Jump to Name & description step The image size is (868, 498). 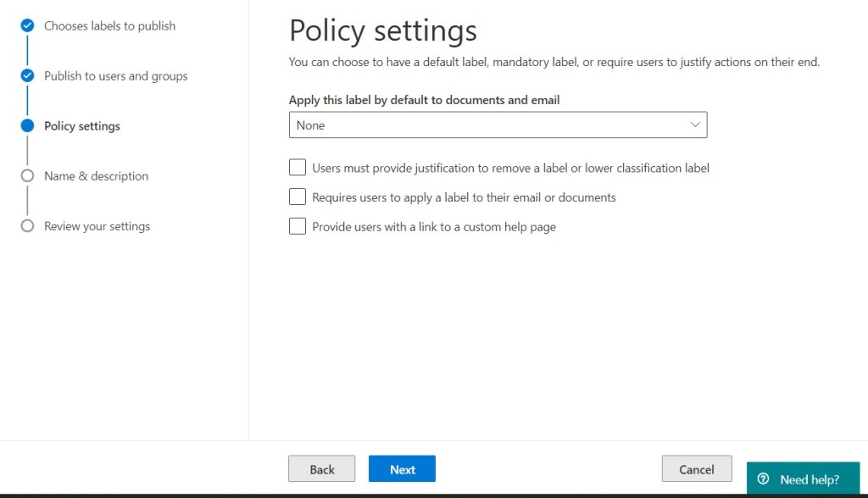pos(96,176)
